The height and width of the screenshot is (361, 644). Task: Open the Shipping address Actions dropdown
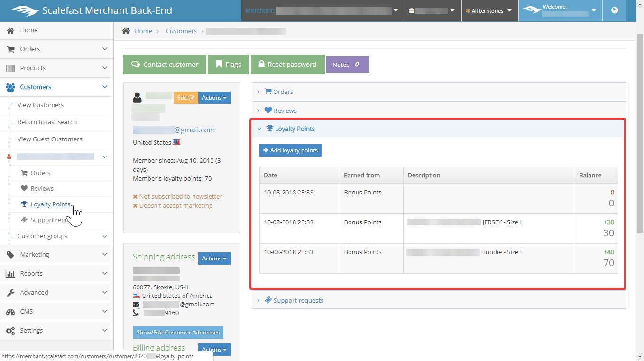tap(214, 259)
